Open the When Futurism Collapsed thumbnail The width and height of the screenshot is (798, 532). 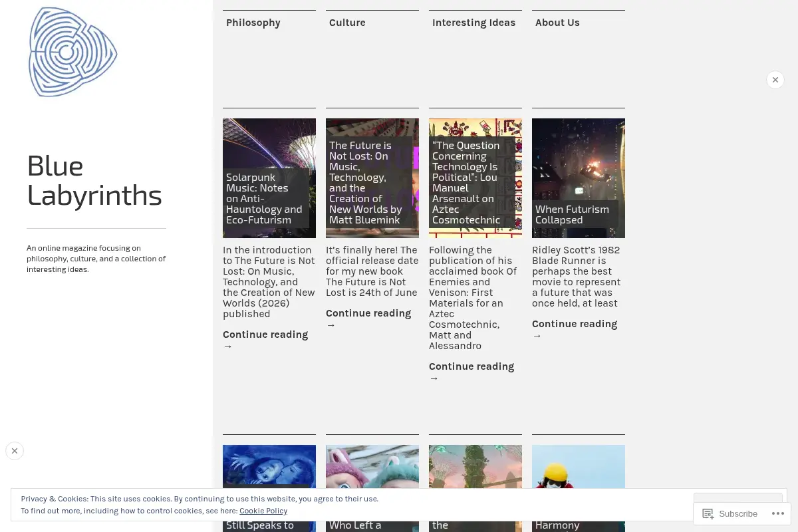click(579, 178)
